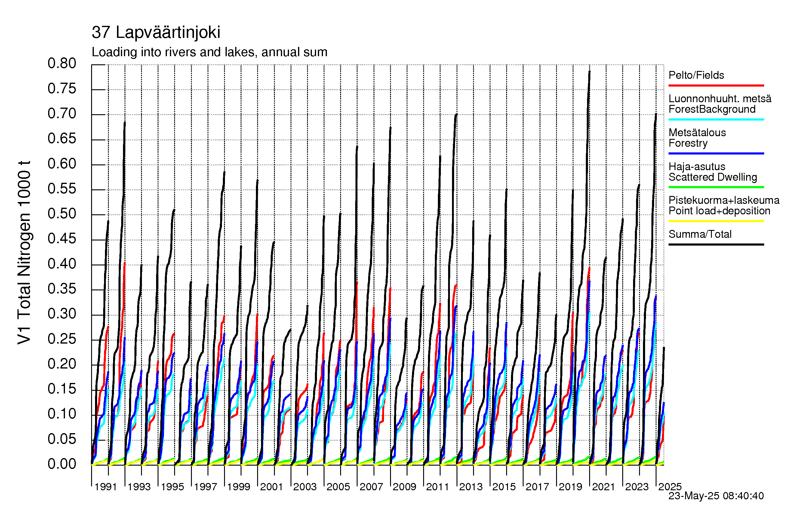Click subtitle 'Loading into rivers and lakes, annual sum'
812x511 pixels.
coord(209,52)
